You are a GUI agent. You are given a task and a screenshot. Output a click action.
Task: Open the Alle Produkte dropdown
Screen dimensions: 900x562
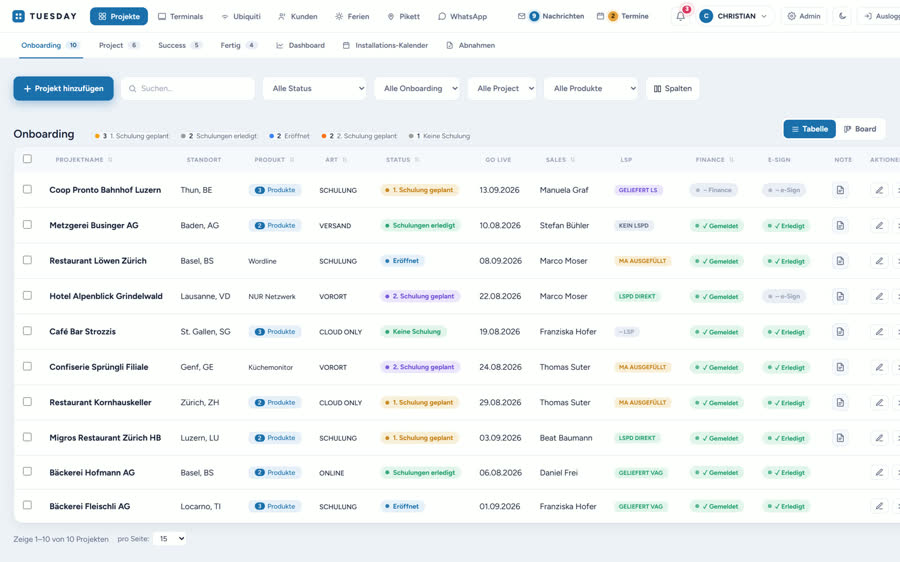591,88
